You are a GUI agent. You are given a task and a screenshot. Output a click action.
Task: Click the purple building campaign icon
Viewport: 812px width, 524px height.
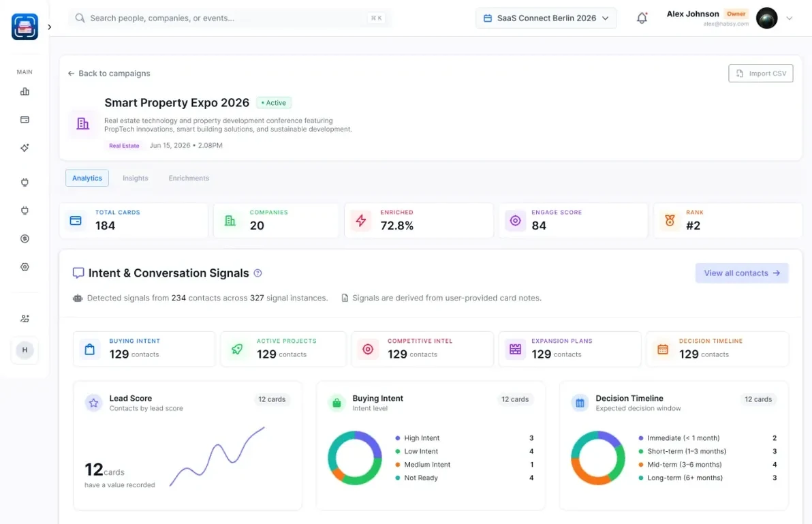[x=83, y=124]
